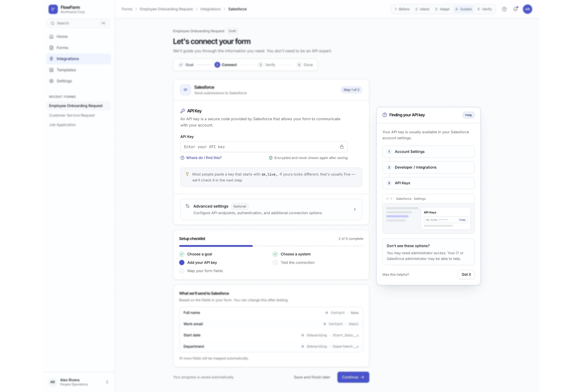The image size is (582, 392).
Task: Click the Employee Onboarding Request breadcrumb
Action: (166, 9)
